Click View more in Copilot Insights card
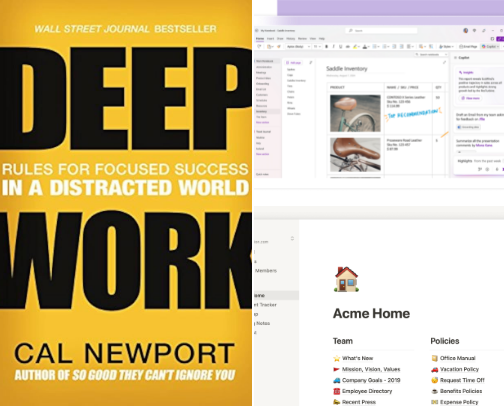504x406 pixels. (470, 98)
